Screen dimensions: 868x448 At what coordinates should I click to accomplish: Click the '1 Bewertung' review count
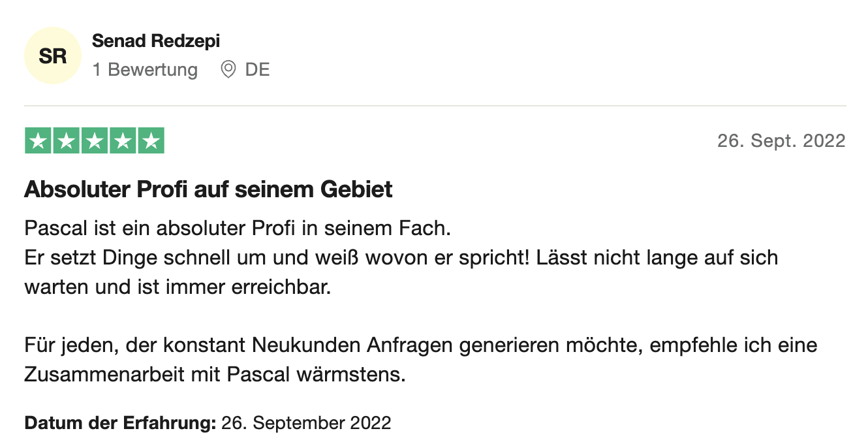[x=145, y=69]
